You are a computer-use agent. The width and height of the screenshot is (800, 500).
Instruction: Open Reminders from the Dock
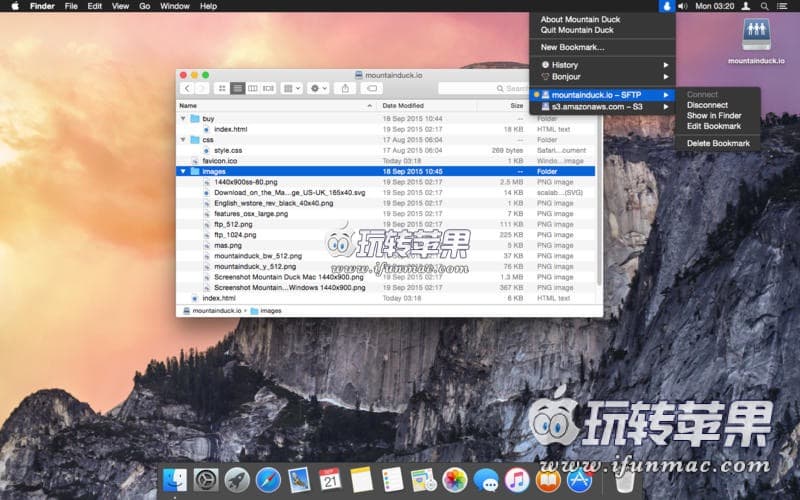(x=392, y=480)
